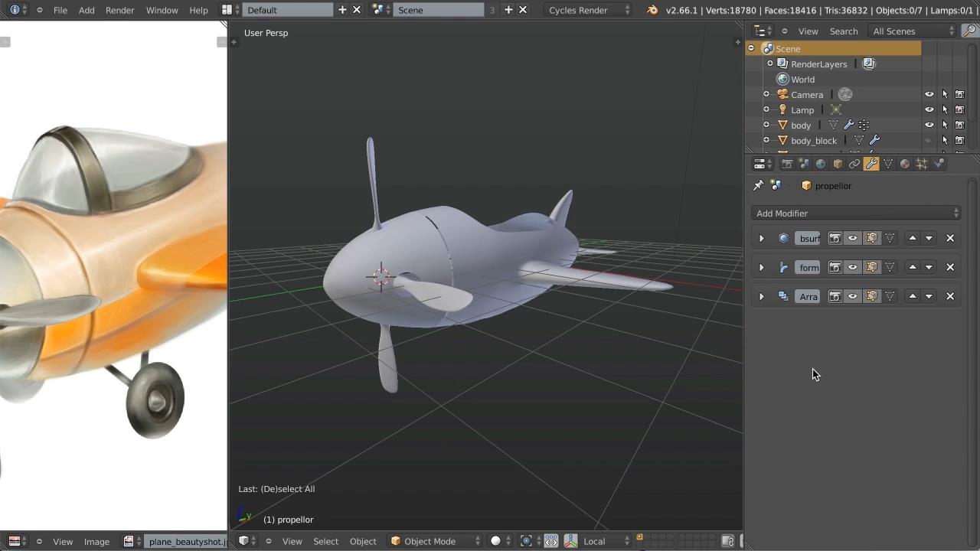Open the Object properties tab cube icon
Image resolution: width=980 pixels, height=551 pixels.
[x=838, y=164]
